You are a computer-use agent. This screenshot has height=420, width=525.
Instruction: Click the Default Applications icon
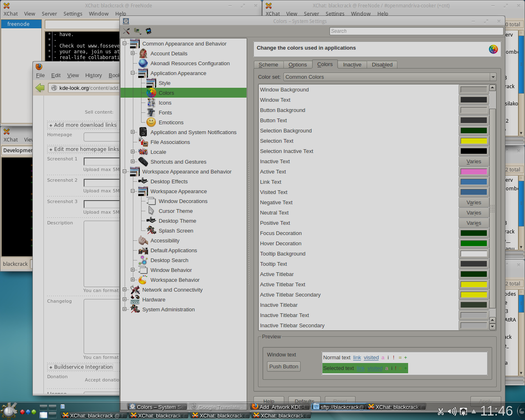(143, 250)
